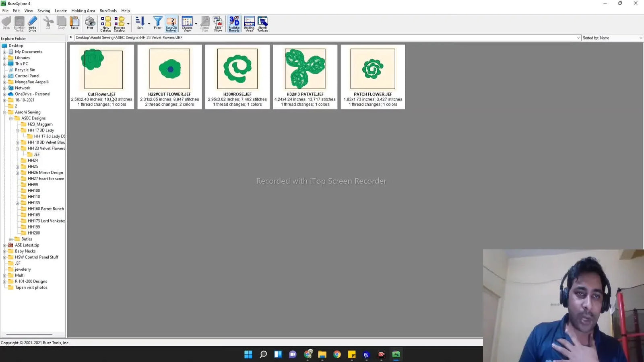Select the HH160 Parrot Bunch folder
The width and height of the screenshot is (644, 362).
[x=45, y=208]
